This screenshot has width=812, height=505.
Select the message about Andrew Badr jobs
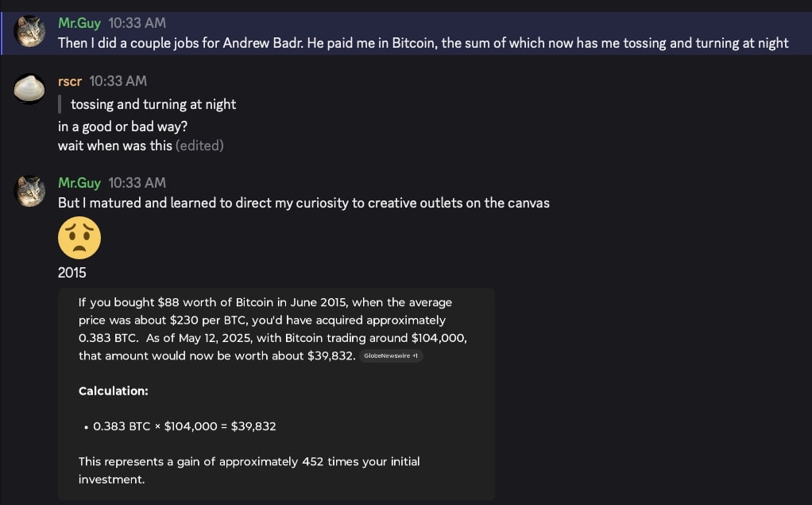click(423, 43)
